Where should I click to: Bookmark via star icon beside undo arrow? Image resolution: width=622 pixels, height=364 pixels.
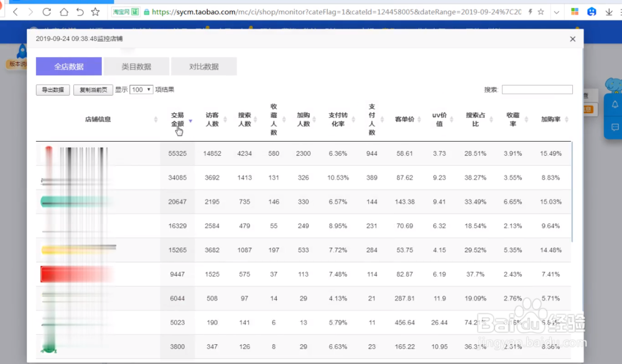(x=95, y=12)
